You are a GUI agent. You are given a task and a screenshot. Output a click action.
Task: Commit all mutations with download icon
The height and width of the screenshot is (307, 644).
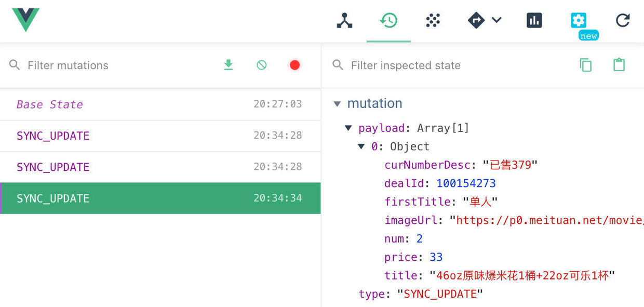(229, 65)
